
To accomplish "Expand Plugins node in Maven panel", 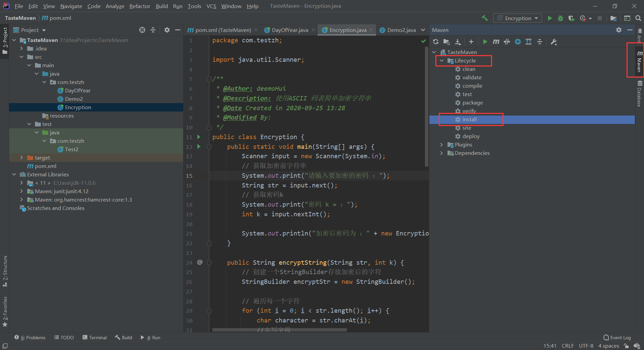I will tap(441, 145).
